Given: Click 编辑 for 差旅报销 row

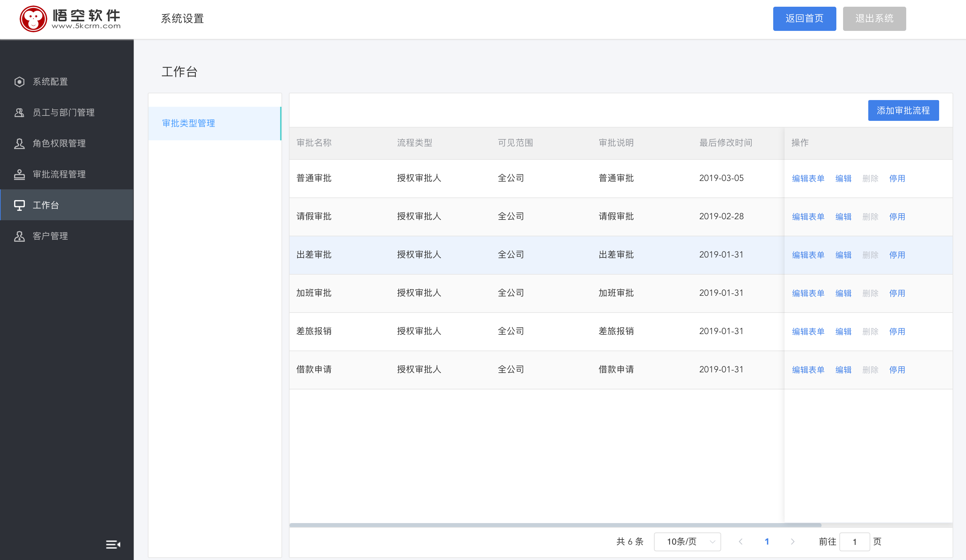Looking at the screenshot, I should [x=843, y=332].
